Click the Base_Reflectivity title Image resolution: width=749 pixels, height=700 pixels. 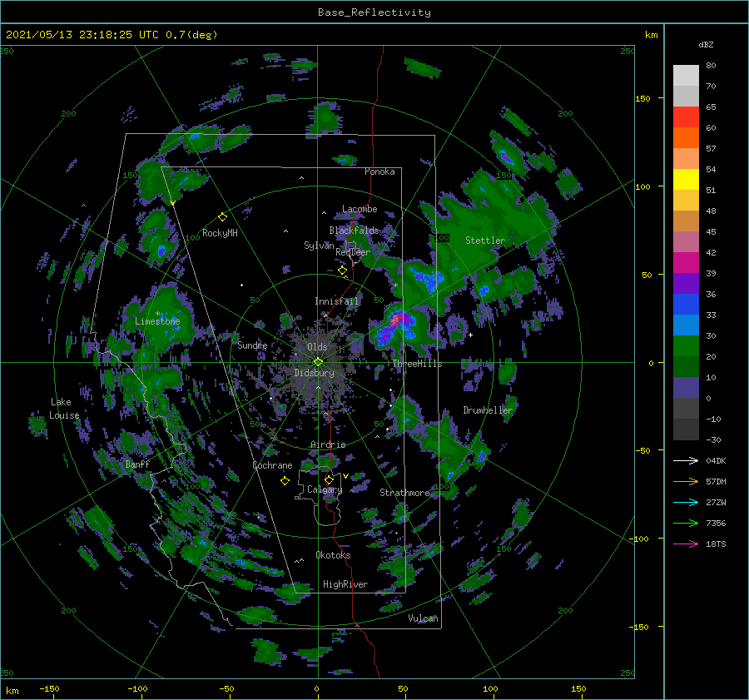coord(374,12)
